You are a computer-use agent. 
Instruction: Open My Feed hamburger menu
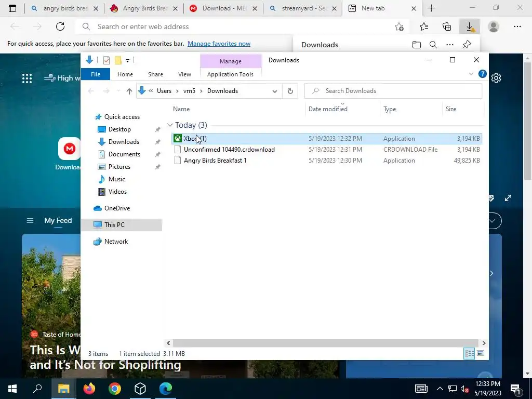[30, 220]
